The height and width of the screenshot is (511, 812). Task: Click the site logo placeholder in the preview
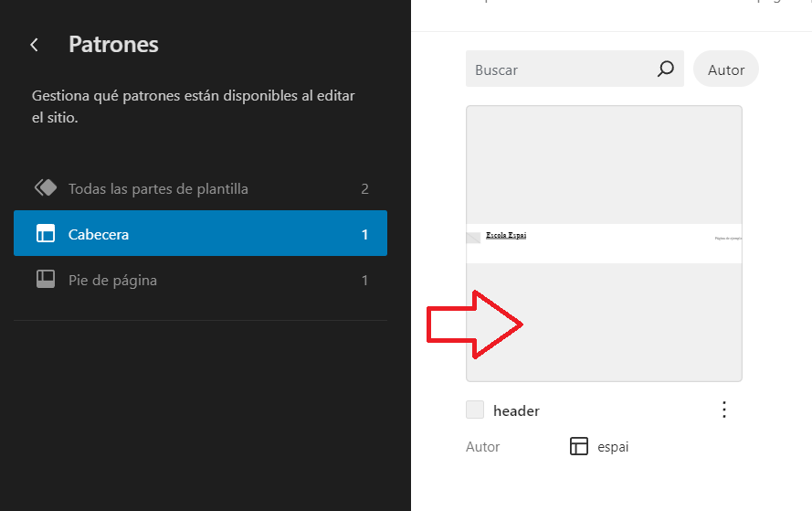tap(473, 239)
